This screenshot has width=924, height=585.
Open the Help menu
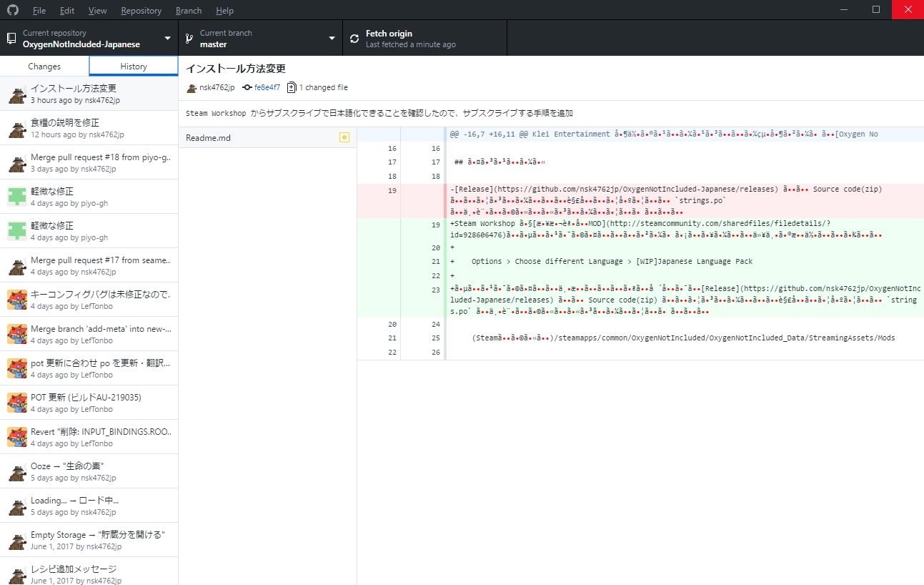[x=224, y=11]
